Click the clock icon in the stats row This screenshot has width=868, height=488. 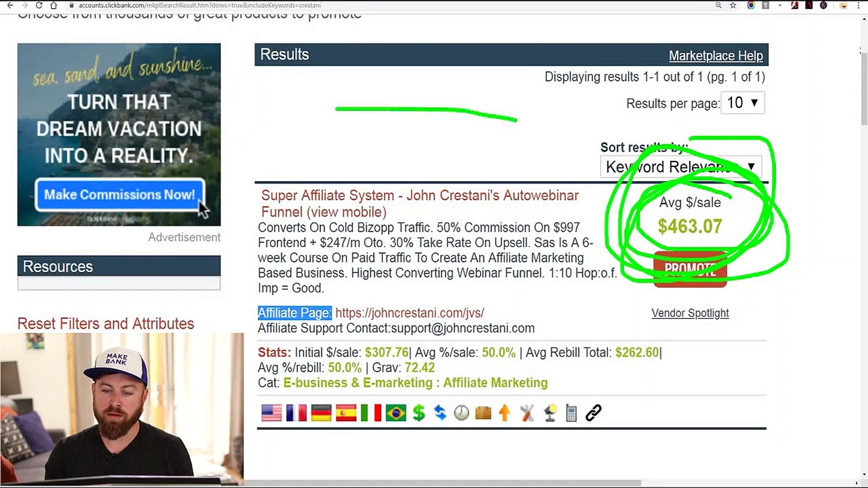[x=462, y=413]
